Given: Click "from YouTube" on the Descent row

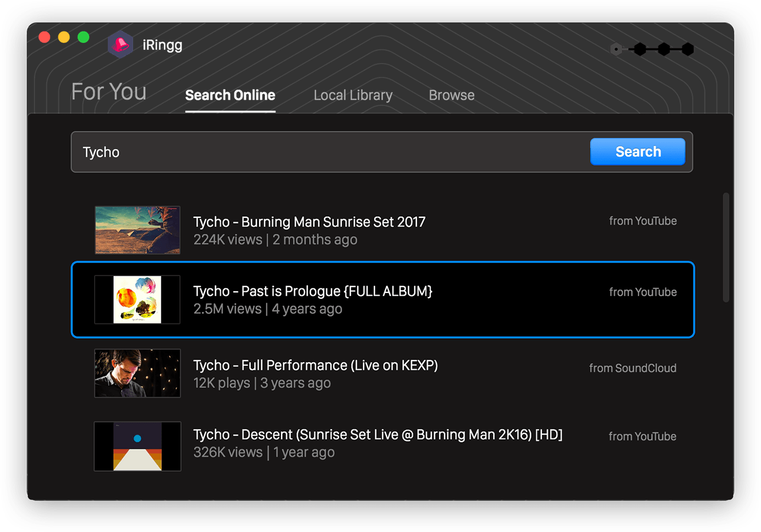Looking at the screenshot, I should tap(642, 436).
